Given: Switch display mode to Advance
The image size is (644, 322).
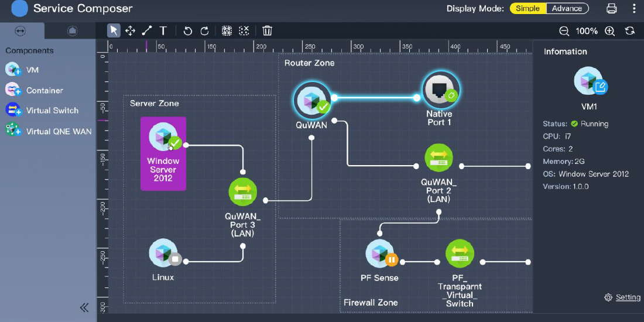Looking at the screenshot, I should [x=567, y=8].
